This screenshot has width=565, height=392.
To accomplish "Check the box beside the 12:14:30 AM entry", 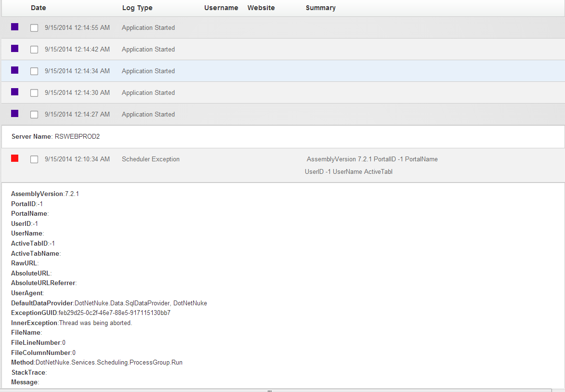I will pyautogui.click(x=34, y=92).
